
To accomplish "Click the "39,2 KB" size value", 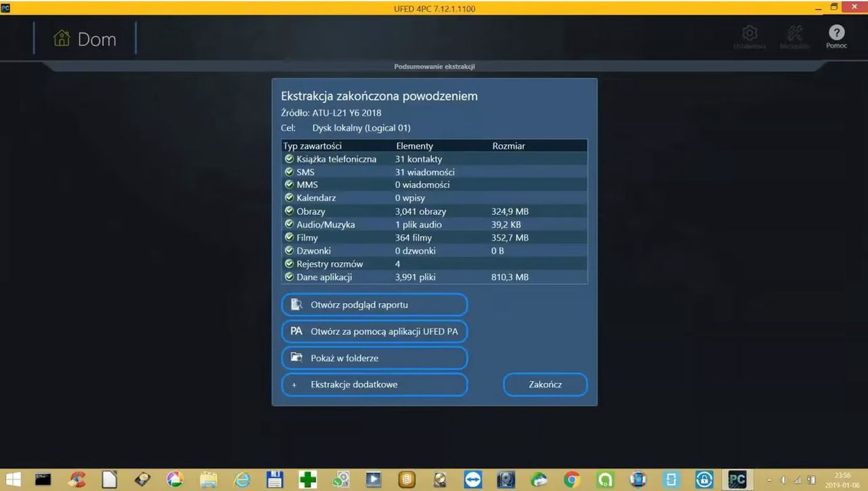I will click(x=506, y=224).
